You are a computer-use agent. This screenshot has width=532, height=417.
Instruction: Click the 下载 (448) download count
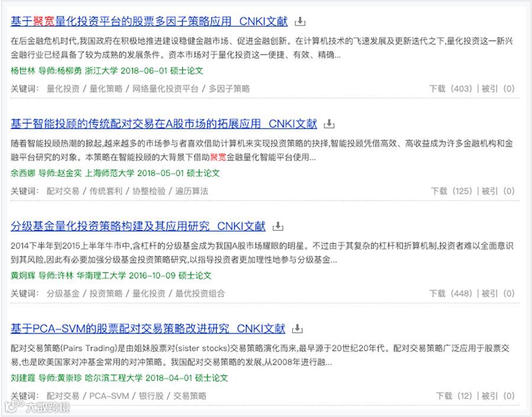451,294
